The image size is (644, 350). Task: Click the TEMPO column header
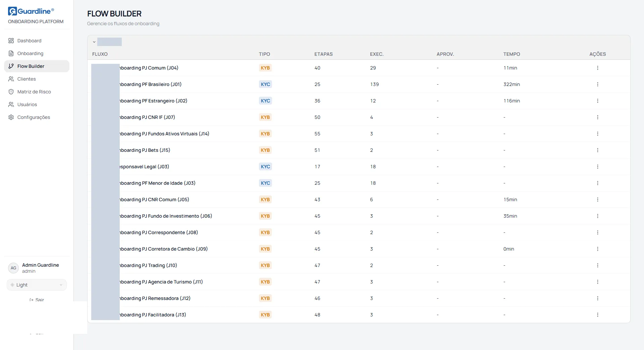pyautogui.click(x=512, y=54)
